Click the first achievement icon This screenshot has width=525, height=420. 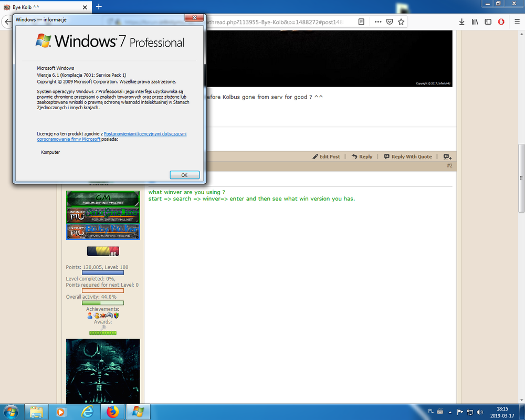(90, 316)
